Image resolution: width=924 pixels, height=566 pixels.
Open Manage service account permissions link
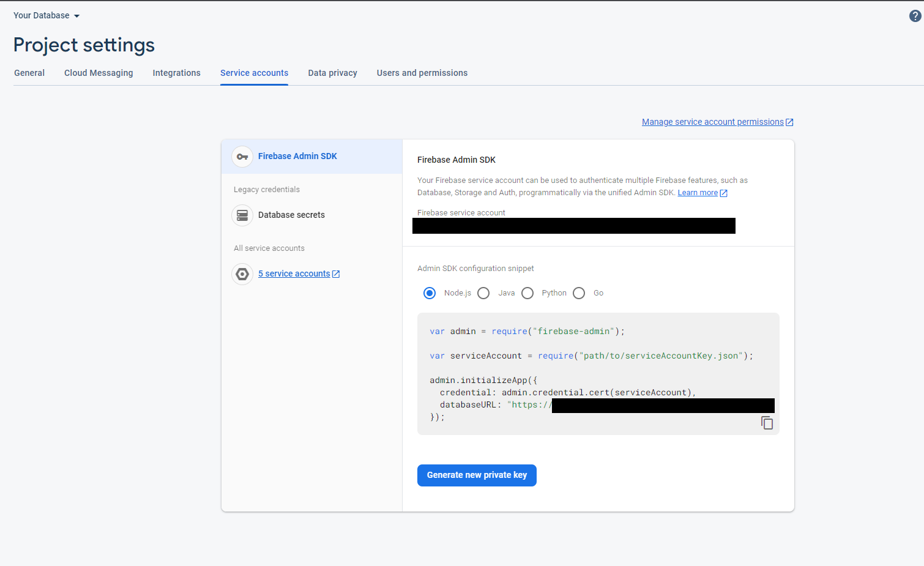[x=712, y=122]
